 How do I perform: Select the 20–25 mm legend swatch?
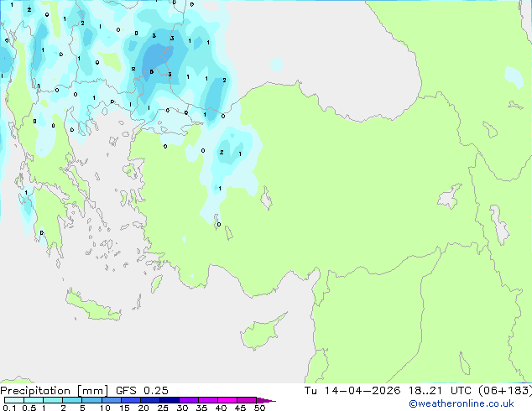pyautogui.click(x=149, y=400)
